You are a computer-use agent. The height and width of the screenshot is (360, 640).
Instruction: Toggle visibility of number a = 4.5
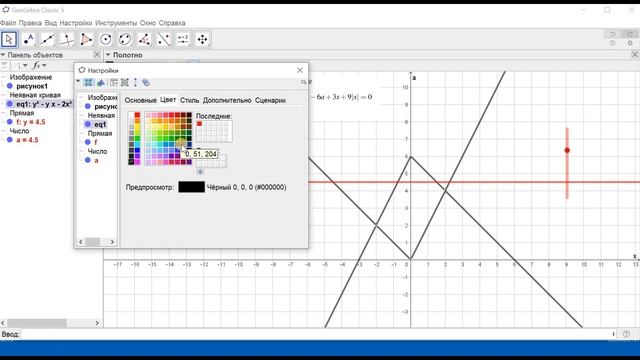point(10,140)
